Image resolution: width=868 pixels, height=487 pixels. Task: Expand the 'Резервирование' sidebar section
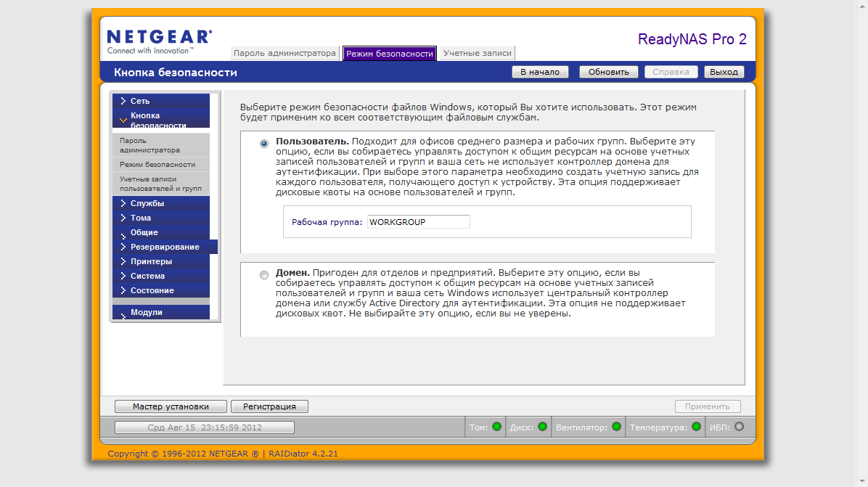click(x=165, y=247)
